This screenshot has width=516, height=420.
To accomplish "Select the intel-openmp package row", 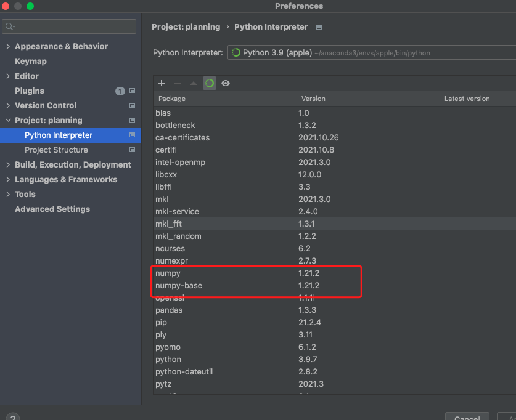I will pos(334,163).
